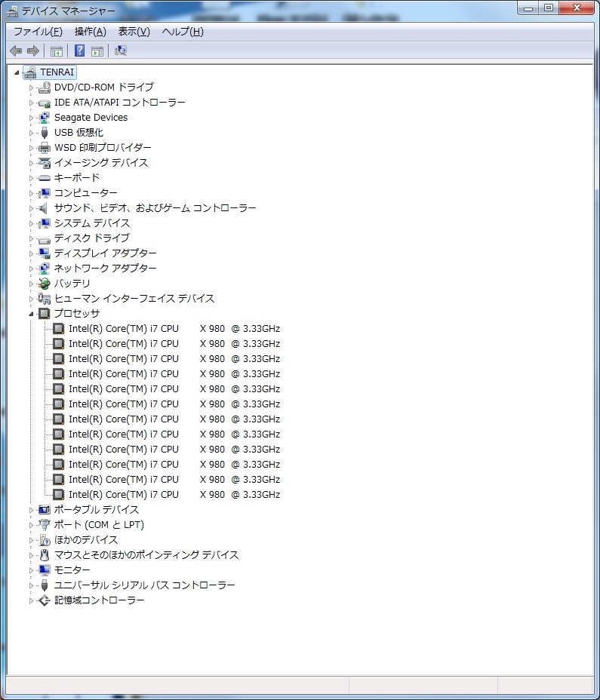
Task: Click the ポータブル デバイス icon
Action: coord(45,510)
